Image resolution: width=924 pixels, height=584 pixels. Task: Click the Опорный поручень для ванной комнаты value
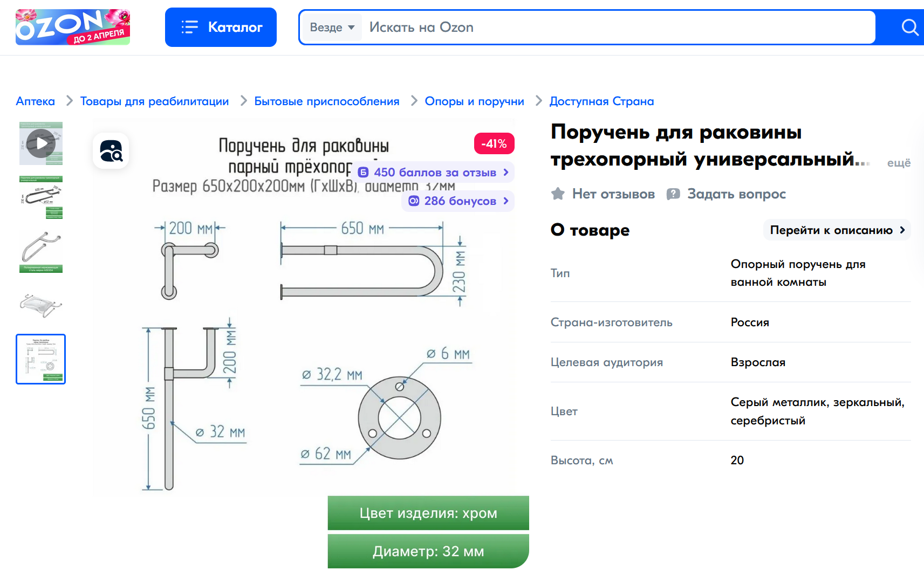click(798, 273)
